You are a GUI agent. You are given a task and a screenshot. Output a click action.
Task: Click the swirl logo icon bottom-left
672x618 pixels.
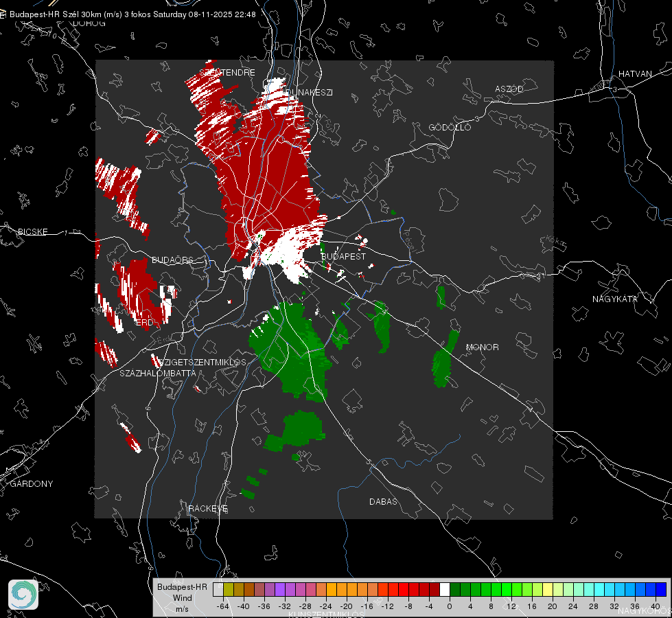coord(23,595)
